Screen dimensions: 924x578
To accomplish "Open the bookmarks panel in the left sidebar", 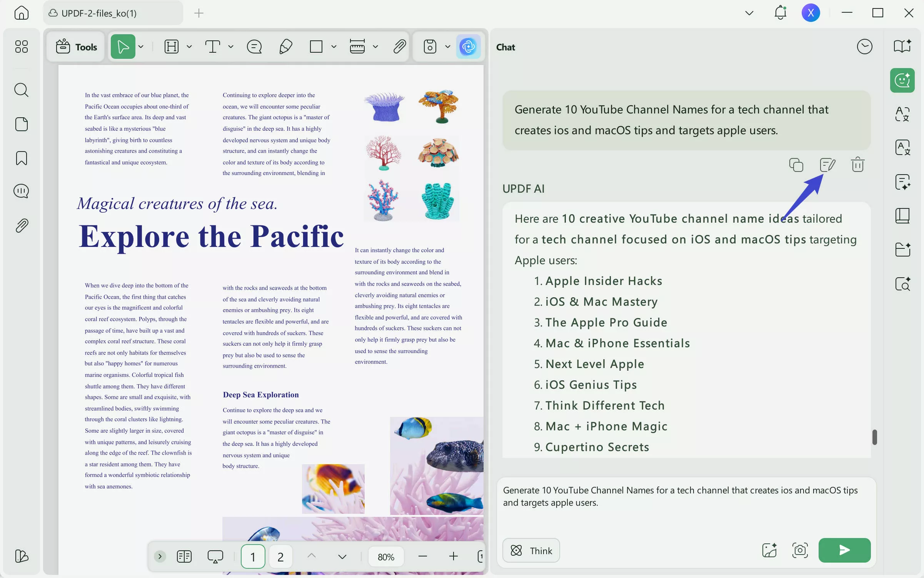I will point(21,158).
